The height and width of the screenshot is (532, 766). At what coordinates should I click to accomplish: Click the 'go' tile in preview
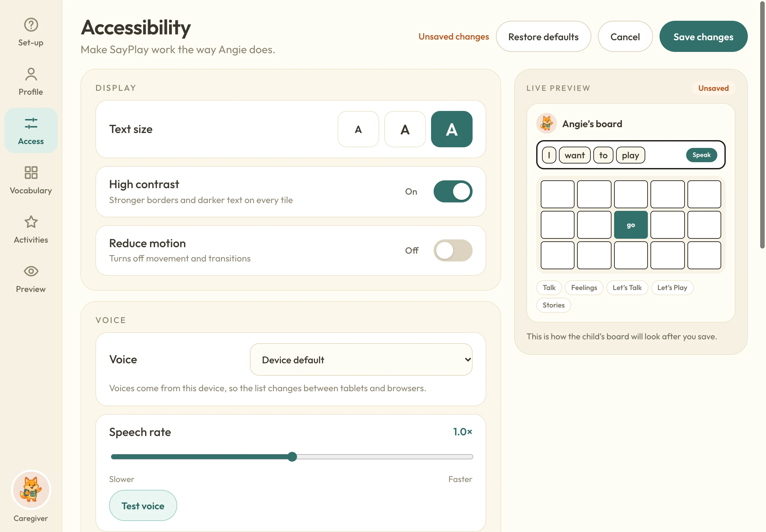pos(631,225)
